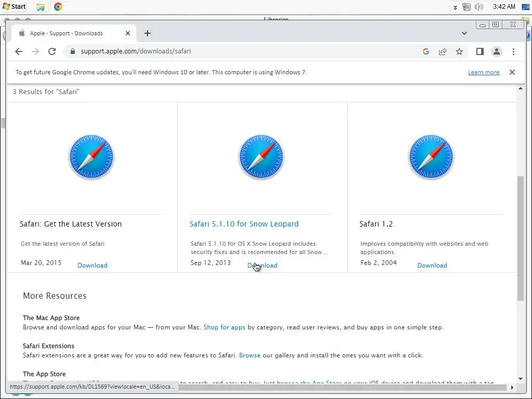Click the address bar URL
This screenshot has height=399, width=532.
coord(136,51)
